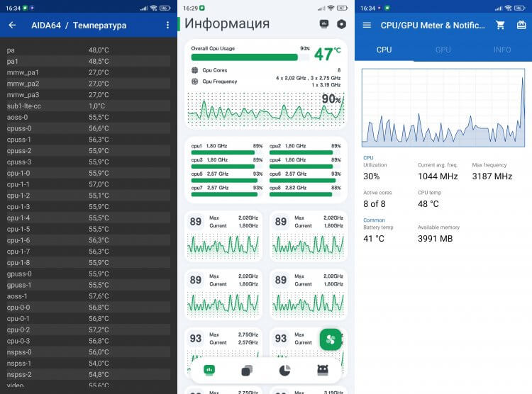Tap the cpuss-0 56,6°C row
532x394 pixels.
[x=88, y=128]
